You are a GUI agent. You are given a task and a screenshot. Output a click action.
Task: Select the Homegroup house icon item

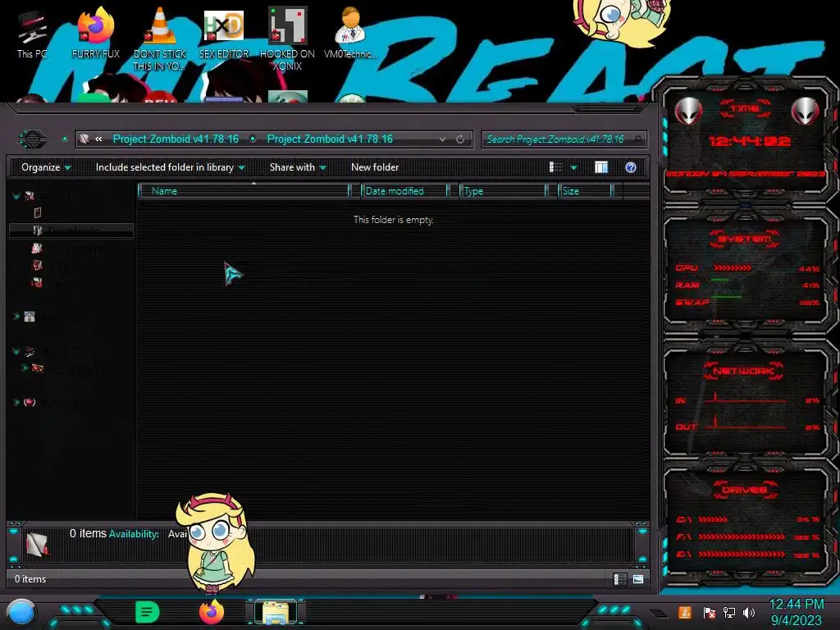(58, 317)
